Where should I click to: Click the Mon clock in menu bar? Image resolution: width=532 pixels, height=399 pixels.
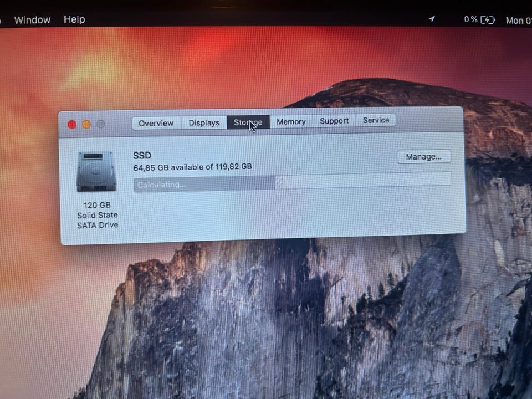(x=519, y=21)
